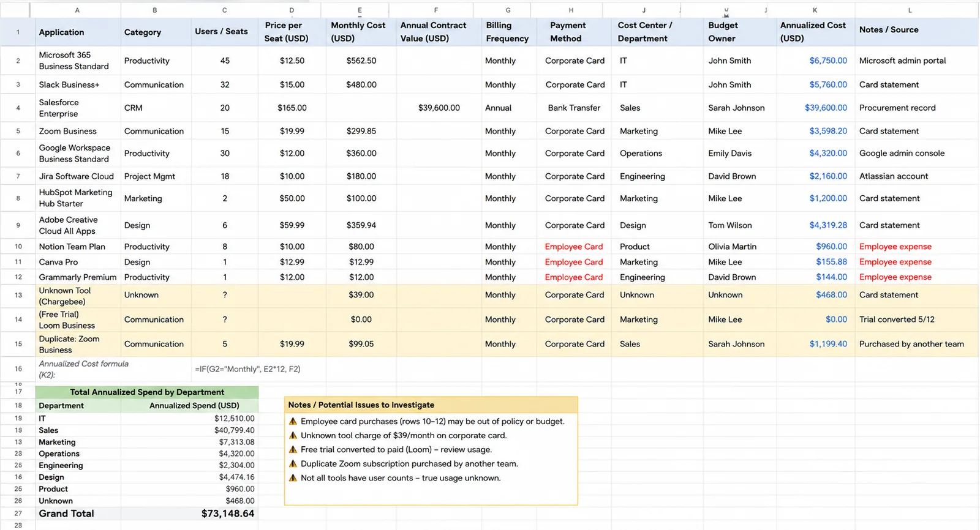
Task: Click the Notes / Source header cell
Action: pyautogui.click(x=917, y=32)
